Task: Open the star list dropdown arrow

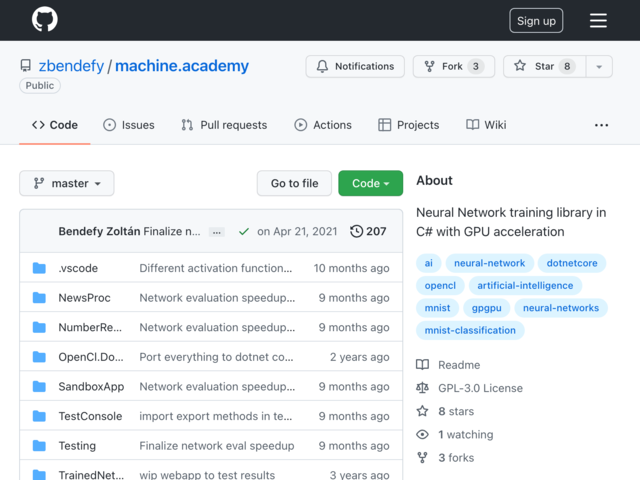Action: click(599, 66)
